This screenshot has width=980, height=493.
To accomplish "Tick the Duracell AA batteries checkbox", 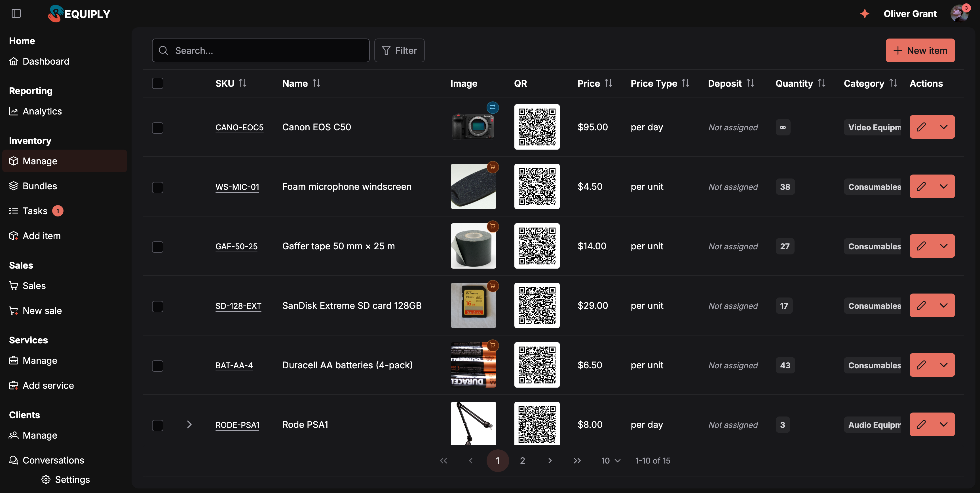I will pyautogui.click(x=157, y=366).
